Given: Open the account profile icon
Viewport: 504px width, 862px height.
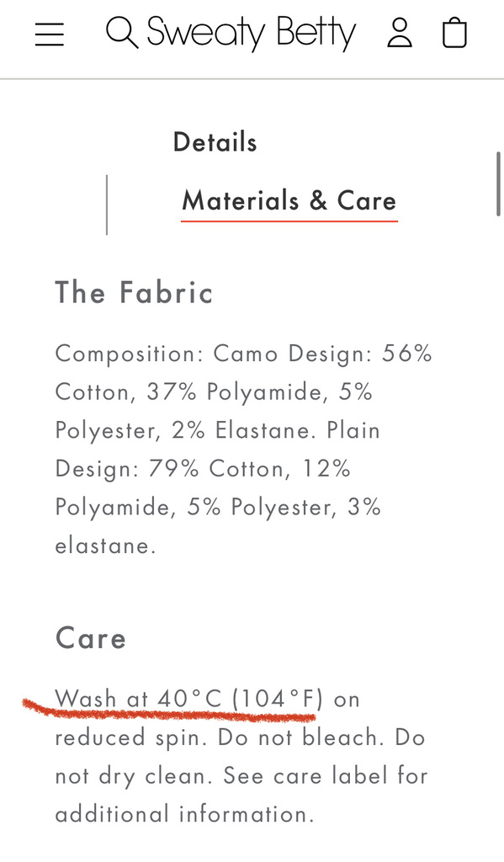Looking at the screenshot, I should coord(400,33).
